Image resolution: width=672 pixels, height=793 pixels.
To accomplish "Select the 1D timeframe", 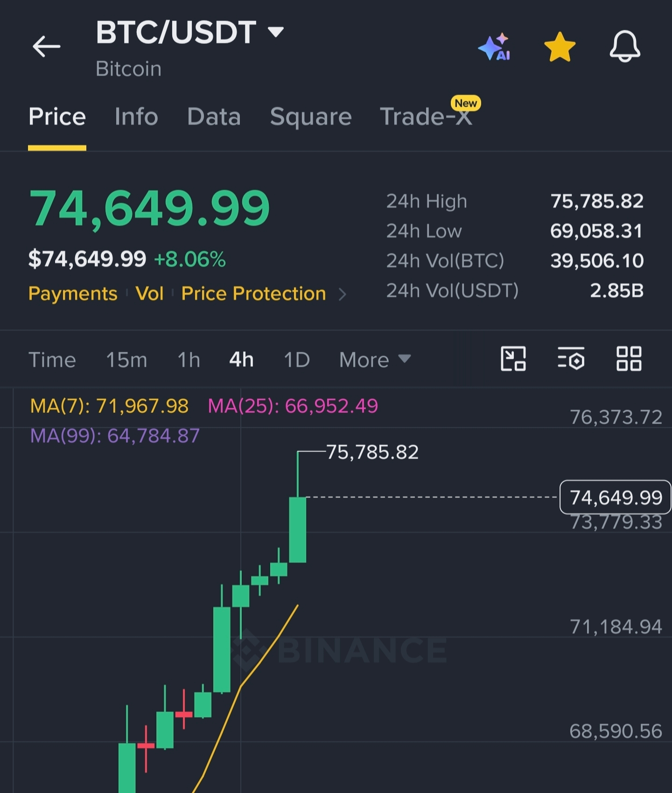I will click(x=297, y=360).
